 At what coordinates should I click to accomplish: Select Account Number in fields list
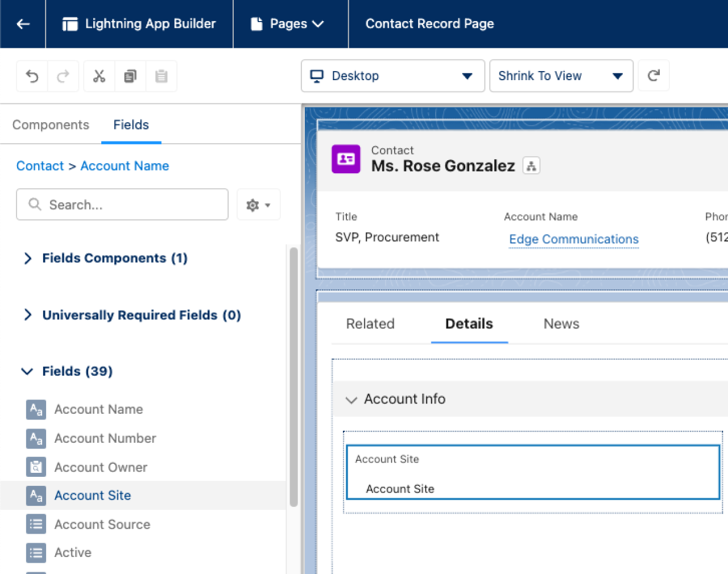(105, 438)
